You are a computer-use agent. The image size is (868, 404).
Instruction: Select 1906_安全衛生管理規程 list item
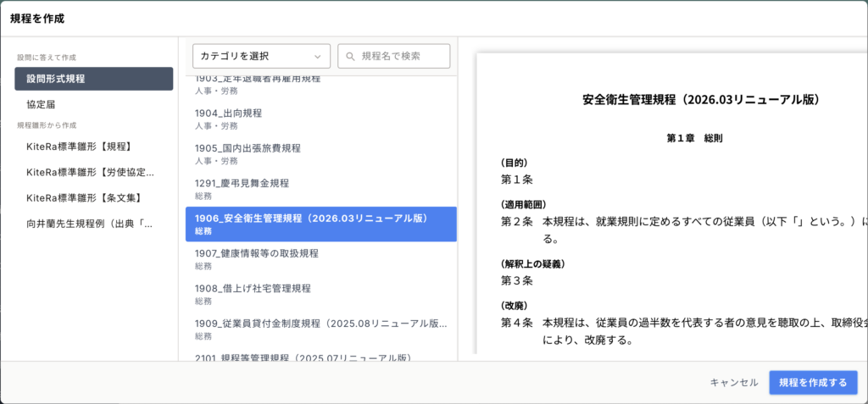coord(320,224)
